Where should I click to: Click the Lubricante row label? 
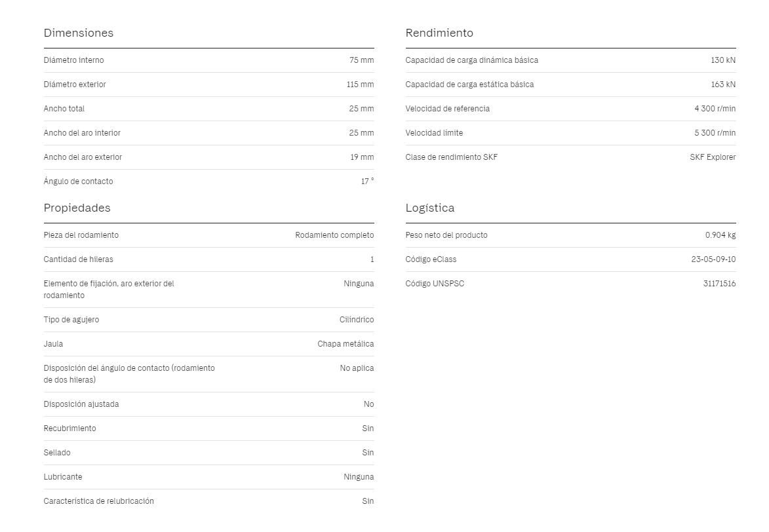point(63,477)
